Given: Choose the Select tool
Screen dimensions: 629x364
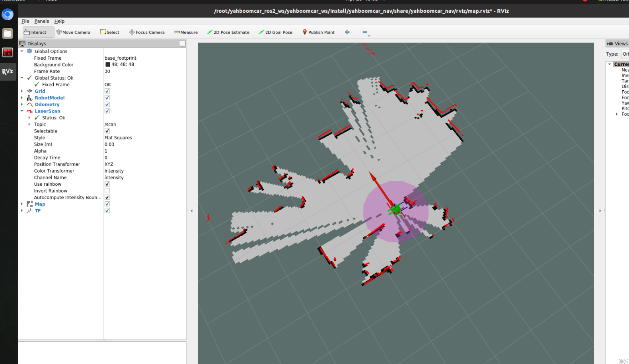Looking at the screenshot, I should point(109,32).
